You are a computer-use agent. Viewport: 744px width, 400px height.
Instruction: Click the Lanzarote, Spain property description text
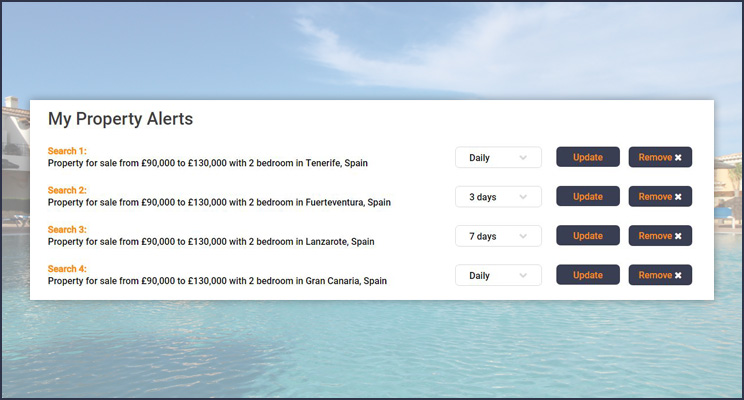point(211,241)
